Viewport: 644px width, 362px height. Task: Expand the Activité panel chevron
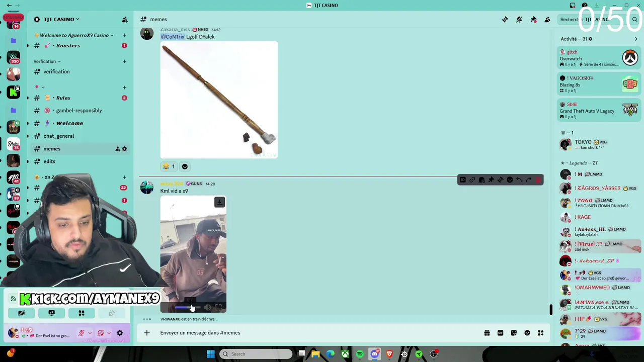click(636, 39)
